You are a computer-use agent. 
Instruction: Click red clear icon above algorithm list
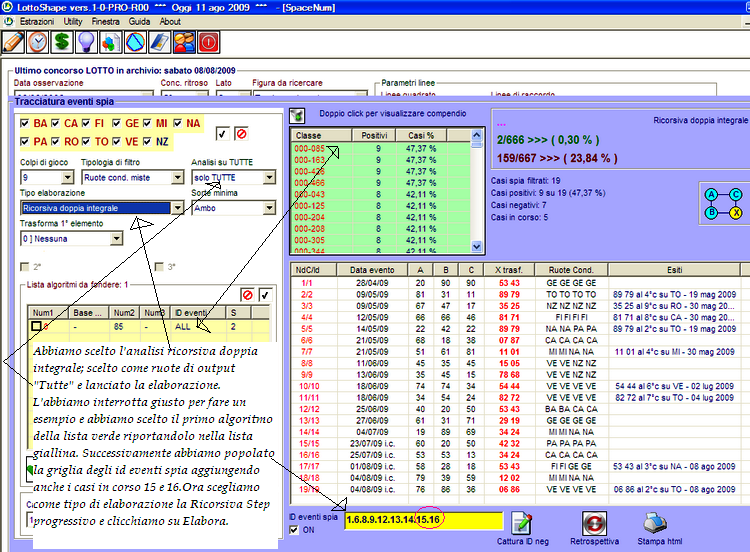click(247, 295)
